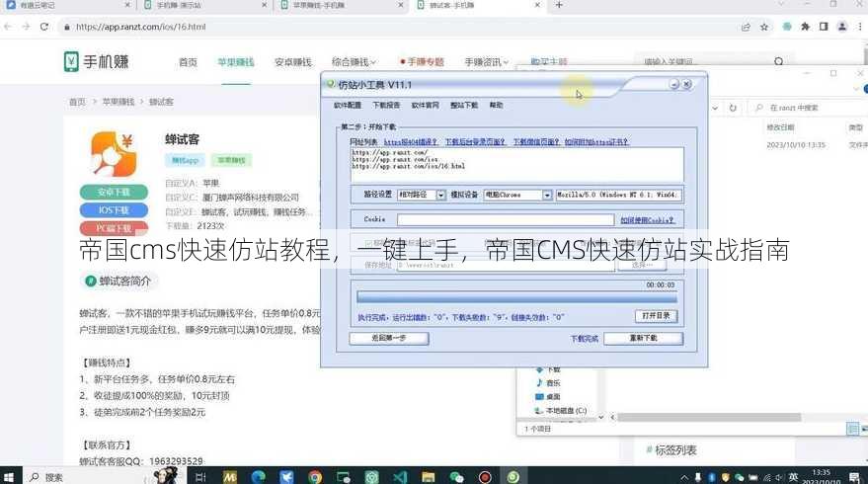868x484 pixels.
Task: Open the 下载报告 menu
Action: coord(386,106)
